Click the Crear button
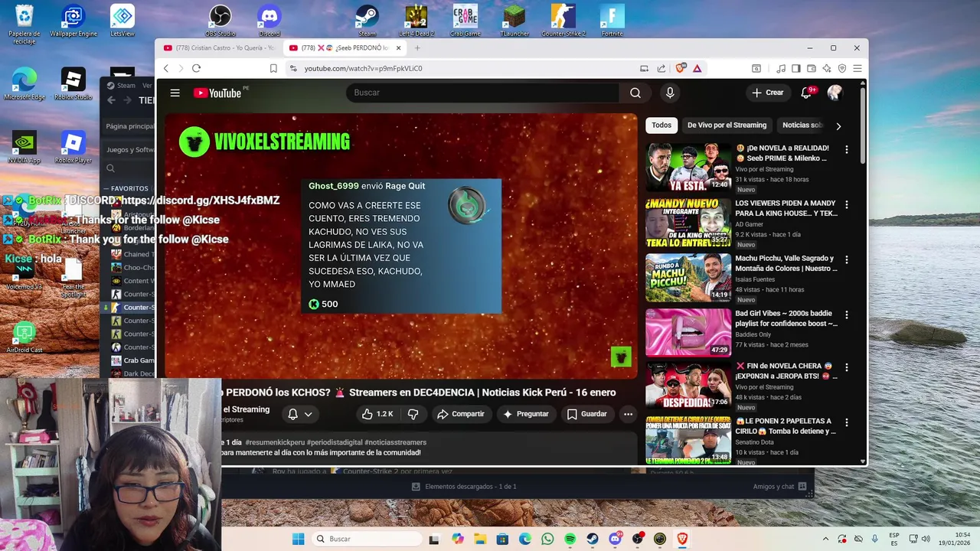980x551 pixels. tap(768, 93)
